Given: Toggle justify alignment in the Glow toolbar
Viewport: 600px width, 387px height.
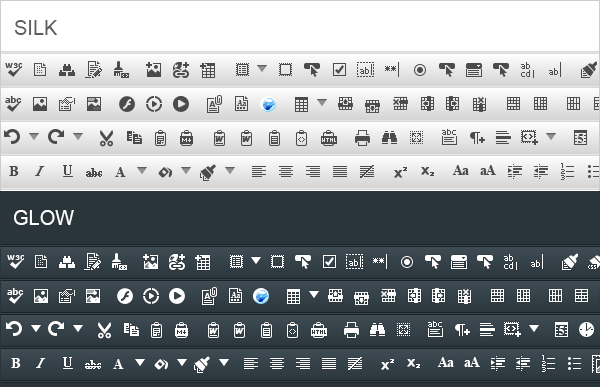Looking at the screenshot, I should pos(329,363).
